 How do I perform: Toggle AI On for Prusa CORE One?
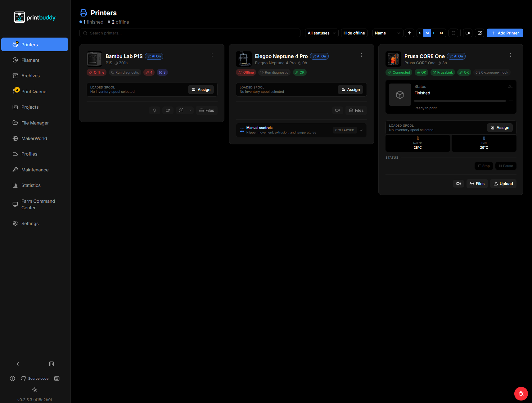pos(456,56)
